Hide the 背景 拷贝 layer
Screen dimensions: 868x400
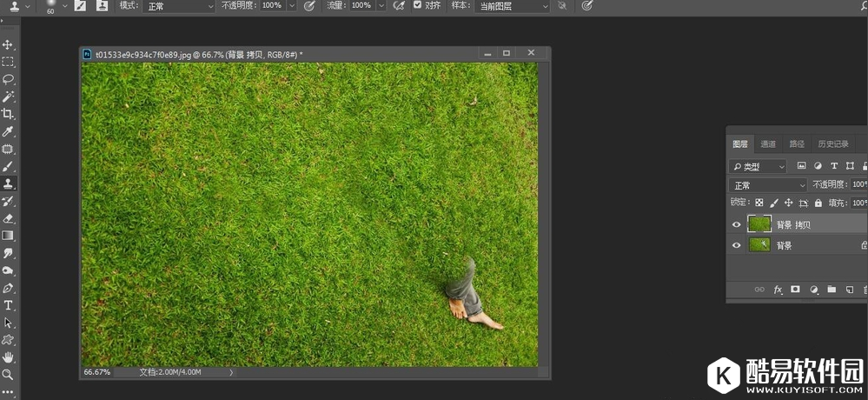[737, 224]
